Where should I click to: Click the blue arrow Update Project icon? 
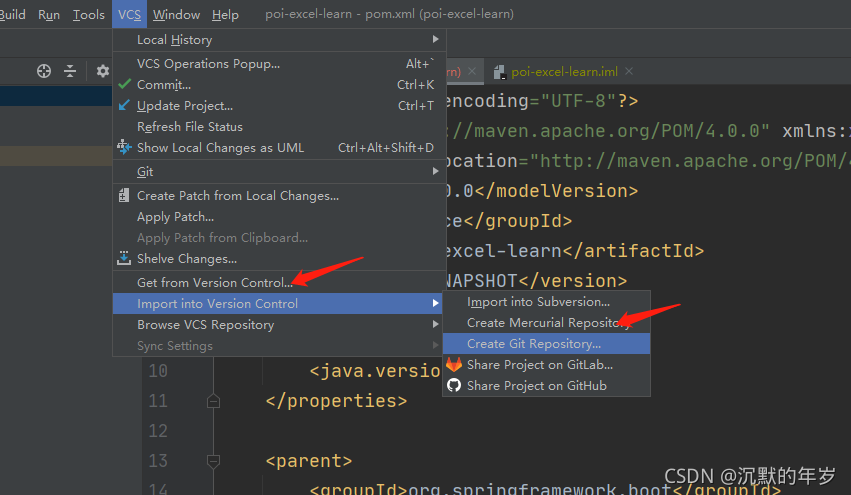point(124,105)
